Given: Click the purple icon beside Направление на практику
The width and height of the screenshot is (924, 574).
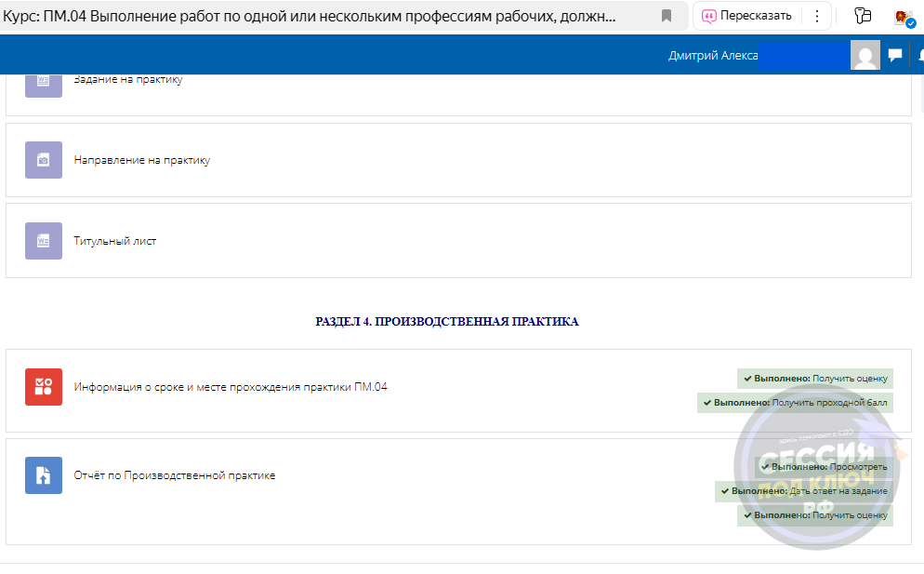Looking at the screenshot, I should point(43,160).
